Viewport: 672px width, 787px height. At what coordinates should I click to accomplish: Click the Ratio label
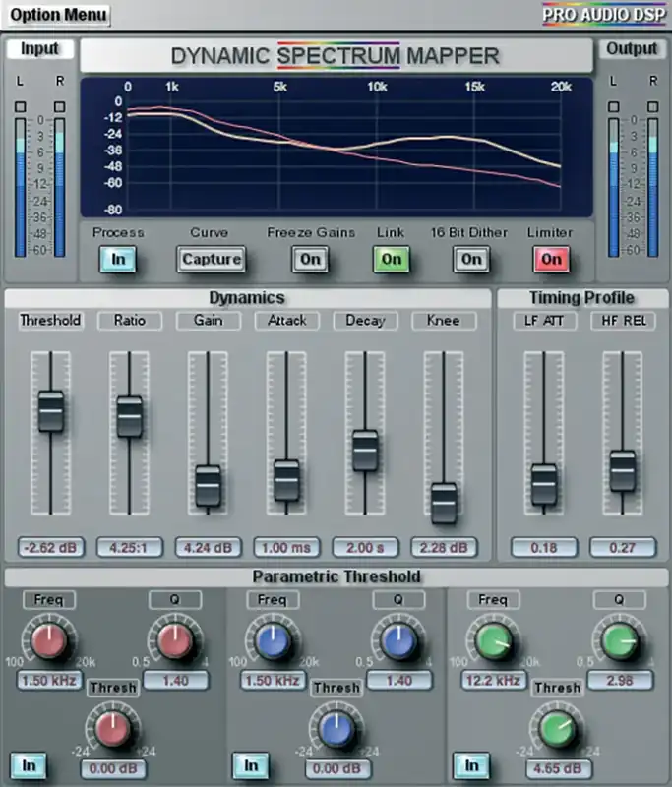pos(130,321)
